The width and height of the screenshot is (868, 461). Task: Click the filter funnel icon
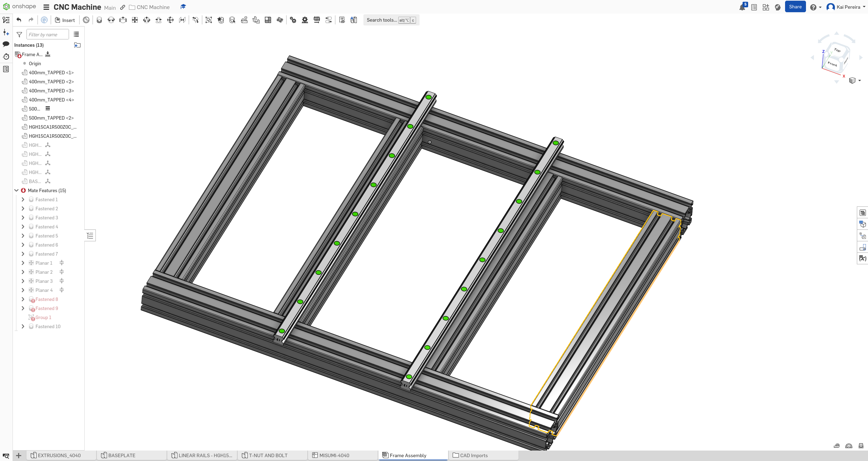click(x=20, y=35)
